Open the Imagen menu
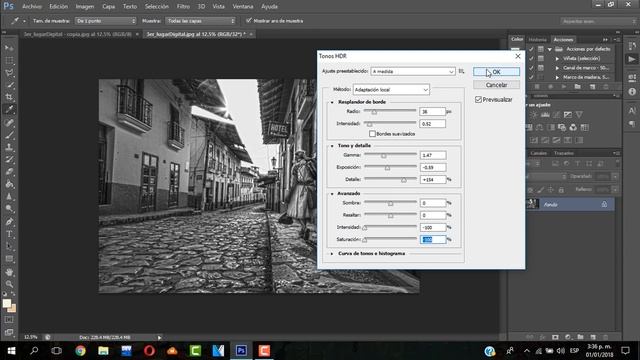This screenshot has height=360, width=640. [85, 7]
